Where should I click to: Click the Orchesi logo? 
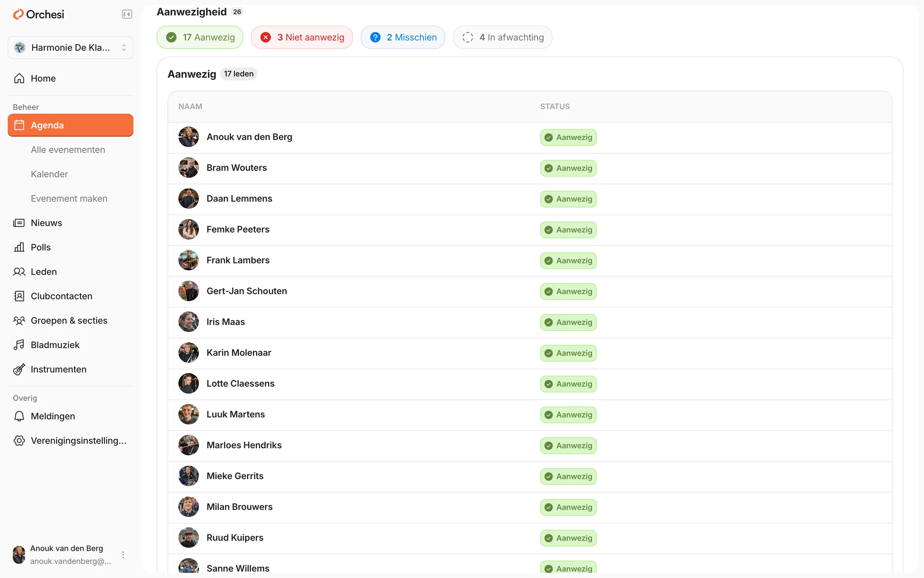(38, 14)
